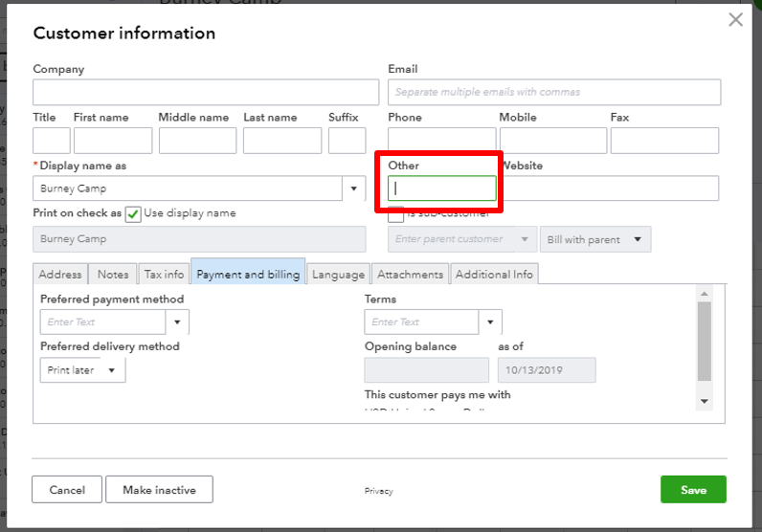Switch to the Language tab
The width and height of the screenshot is (762, 532).
pos(338,275)
